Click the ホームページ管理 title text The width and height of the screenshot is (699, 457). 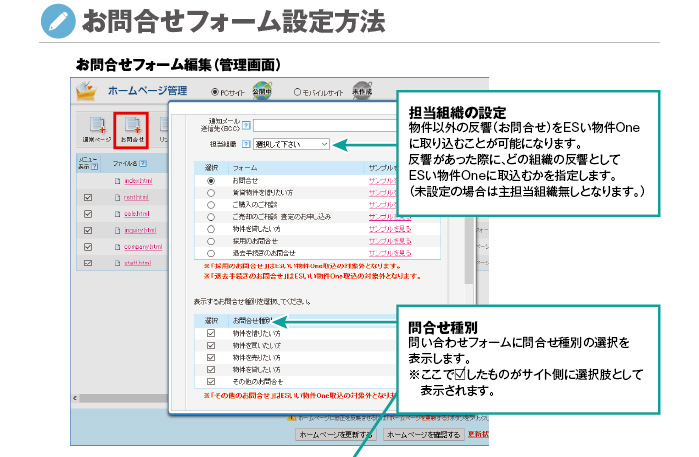coord(148,91)
